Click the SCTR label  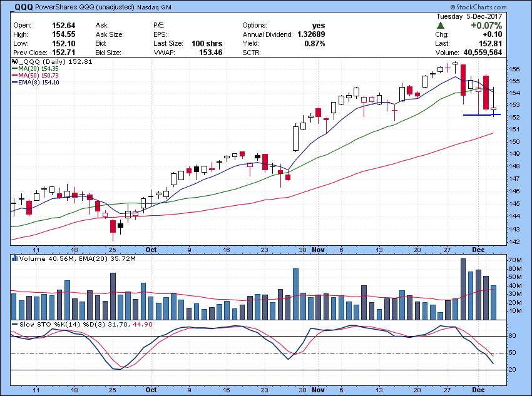click(x=252, y=53)
